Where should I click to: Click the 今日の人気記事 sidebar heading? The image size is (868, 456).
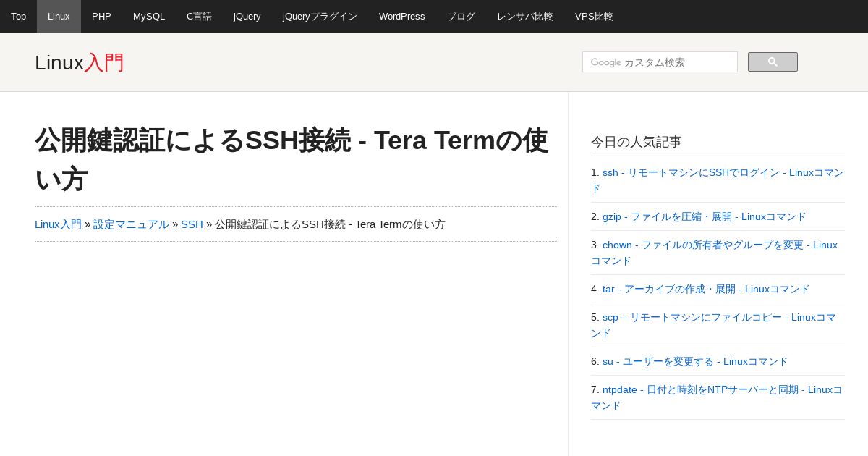coord(637,142)
